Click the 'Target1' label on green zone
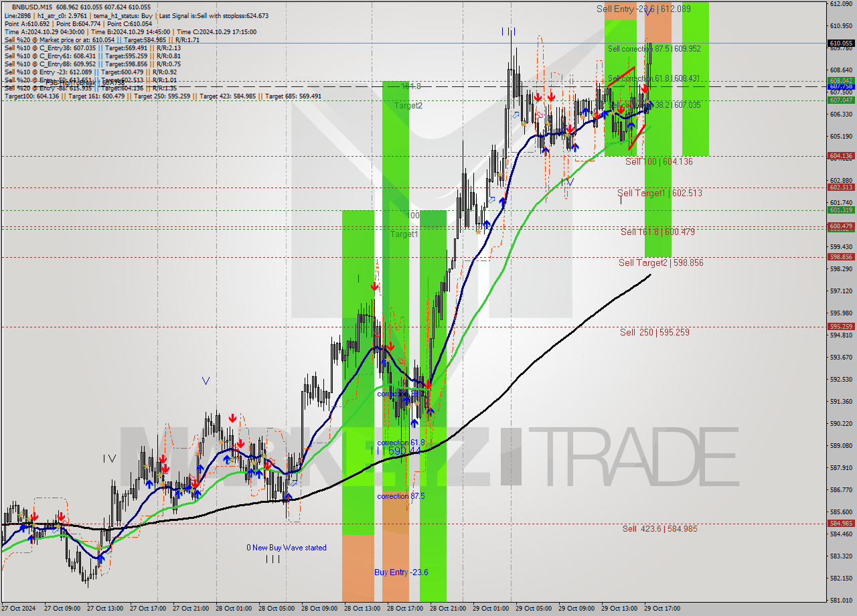 point(404,234)
